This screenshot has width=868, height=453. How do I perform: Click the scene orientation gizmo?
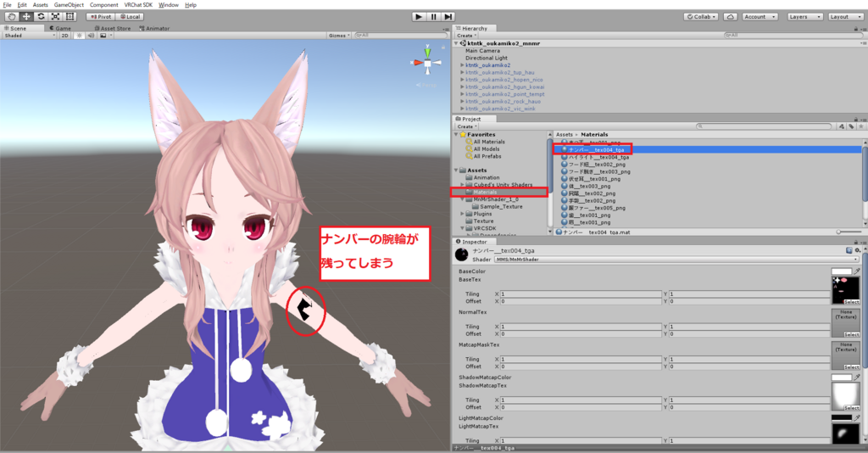point(427,62)
